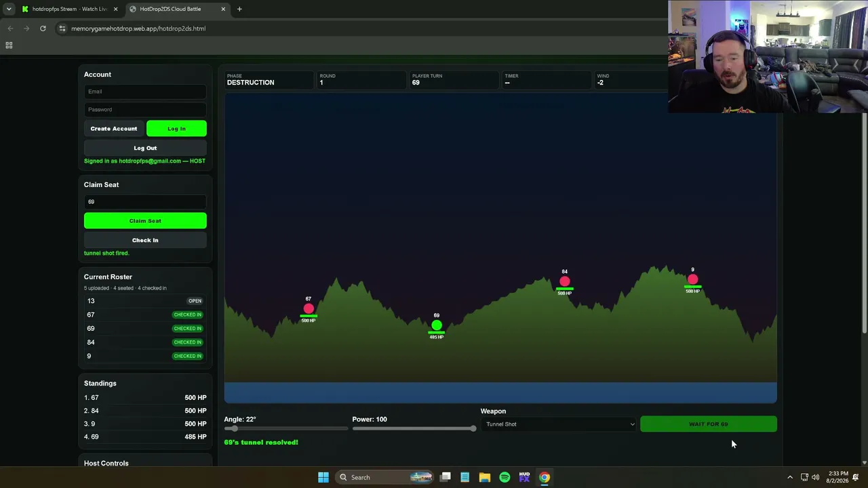The width and height of the screenshot is (868, 488).
Task: Open File Explorer from the taskbar
Action: click(485, 477)
